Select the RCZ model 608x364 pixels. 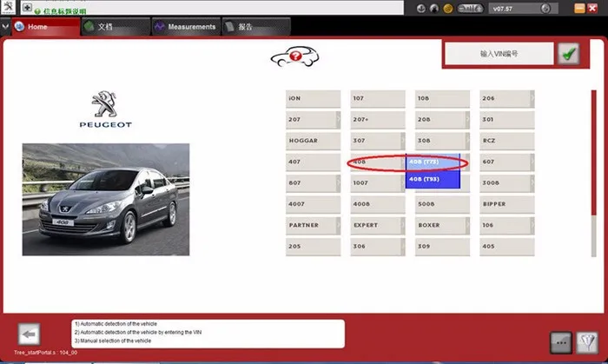(506, 141)
